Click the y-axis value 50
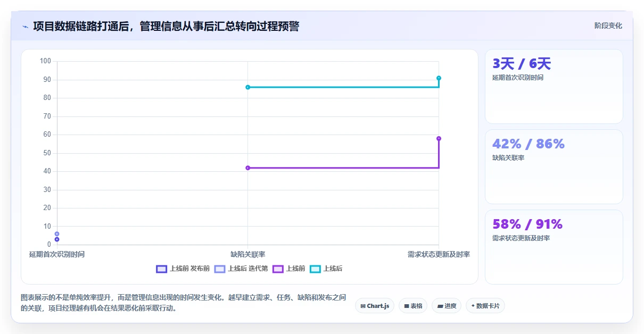The width and height of the screenshot is (644, 334). [47, 153]
